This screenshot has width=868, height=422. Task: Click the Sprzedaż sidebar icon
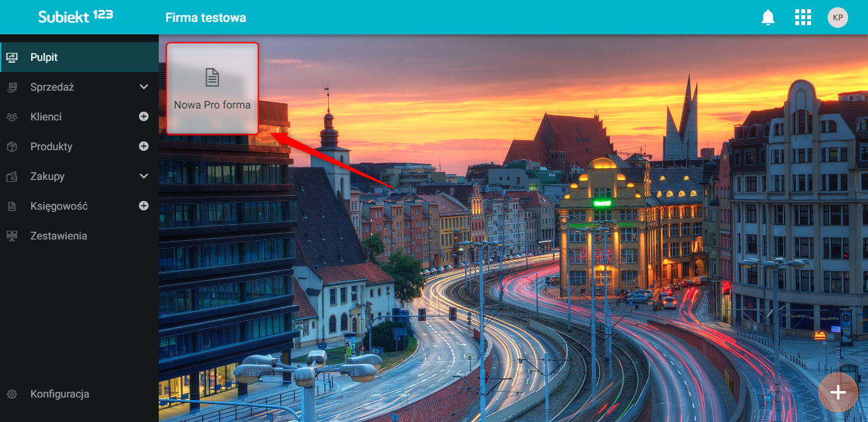click(x=12, y=87)
